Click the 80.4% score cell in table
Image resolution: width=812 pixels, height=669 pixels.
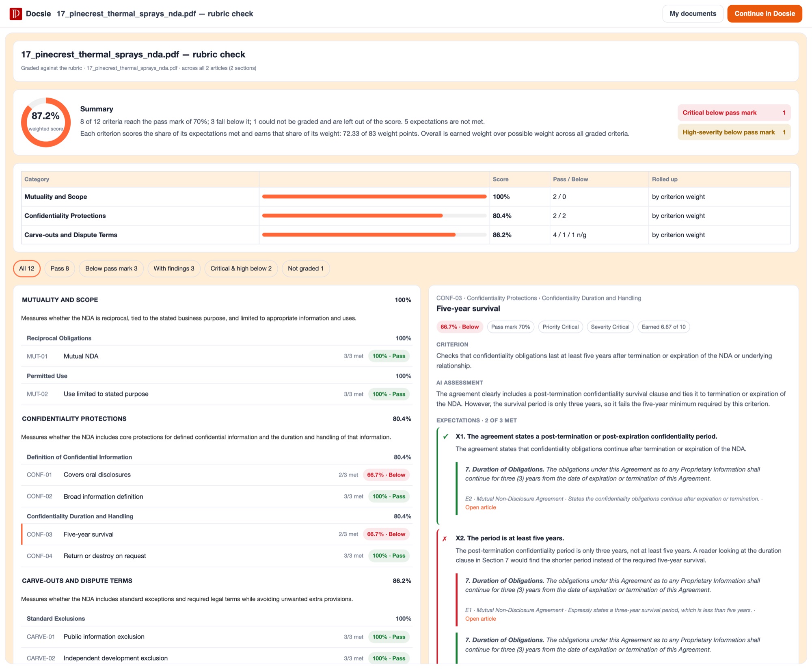[520, 216]
